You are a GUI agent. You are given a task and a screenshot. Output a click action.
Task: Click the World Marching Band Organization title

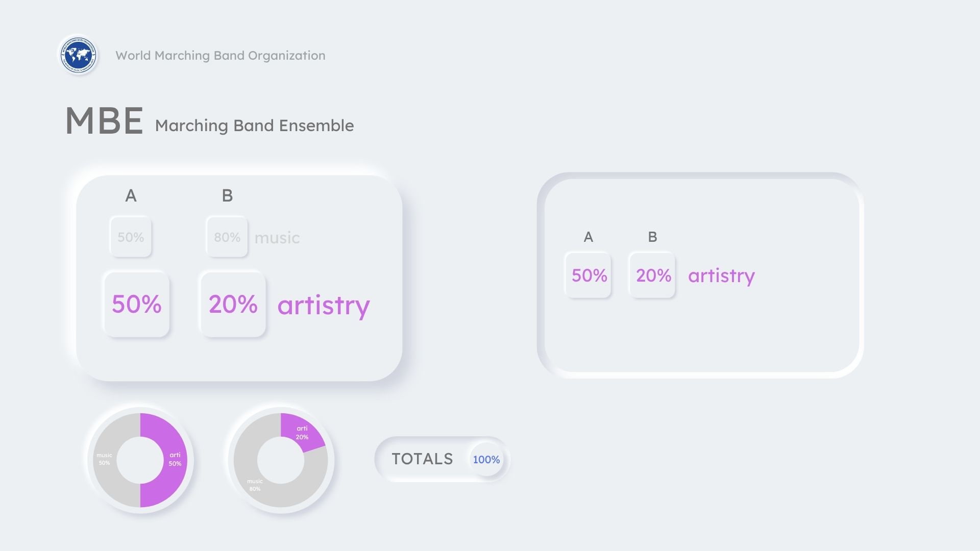click(220, 56)
